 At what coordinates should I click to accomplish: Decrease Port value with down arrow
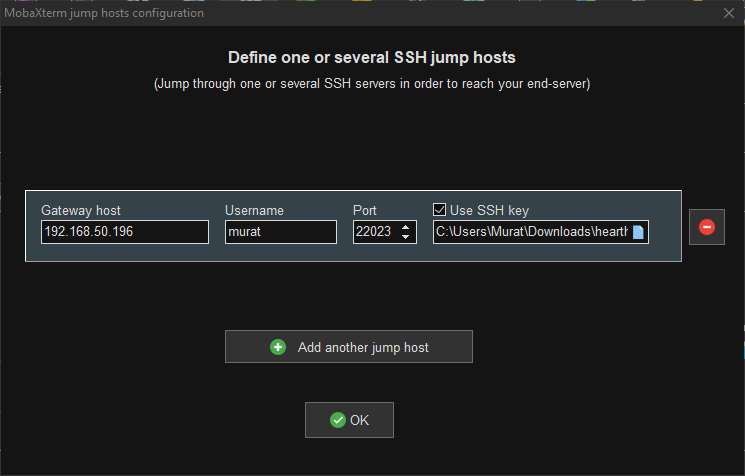(405, 237)
